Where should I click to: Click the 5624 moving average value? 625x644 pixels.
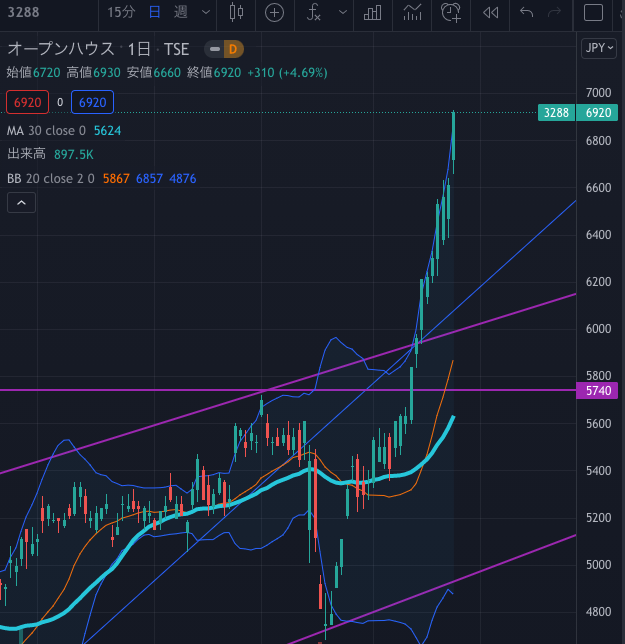108,131
